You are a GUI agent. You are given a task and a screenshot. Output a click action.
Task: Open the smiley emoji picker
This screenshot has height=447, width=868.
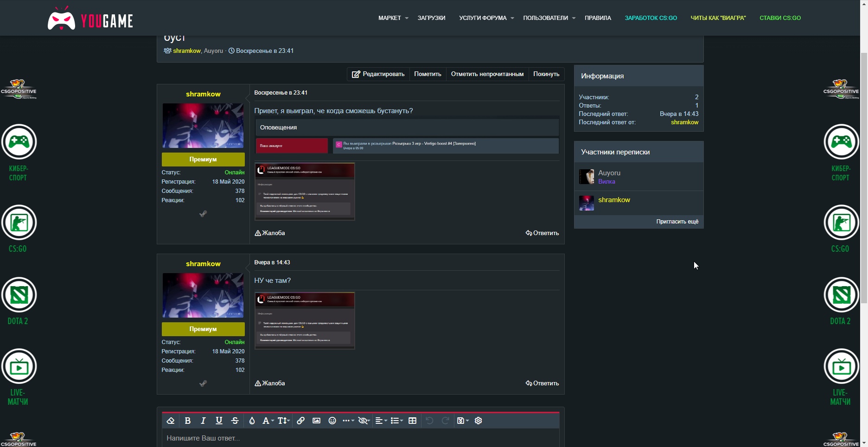click(x=332, y=421)
